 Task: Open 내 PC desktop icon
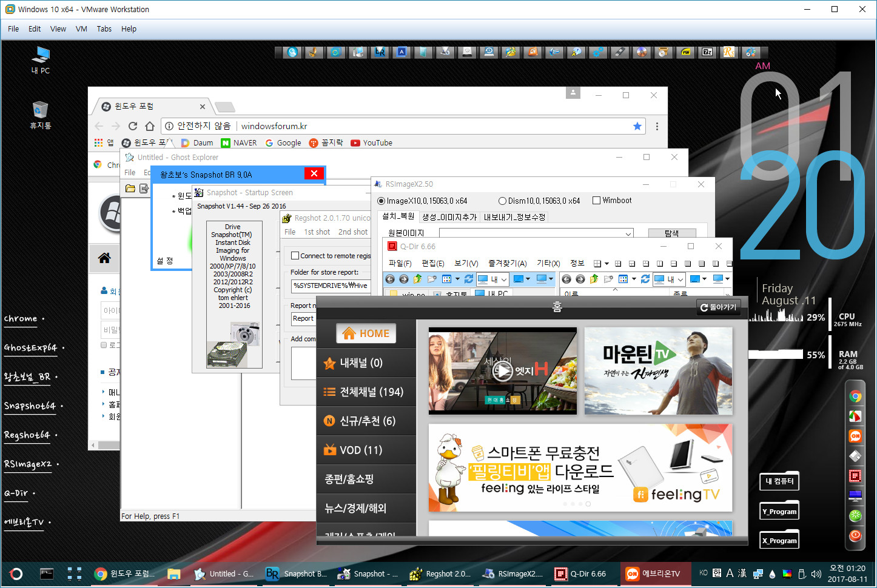point(41,59)
